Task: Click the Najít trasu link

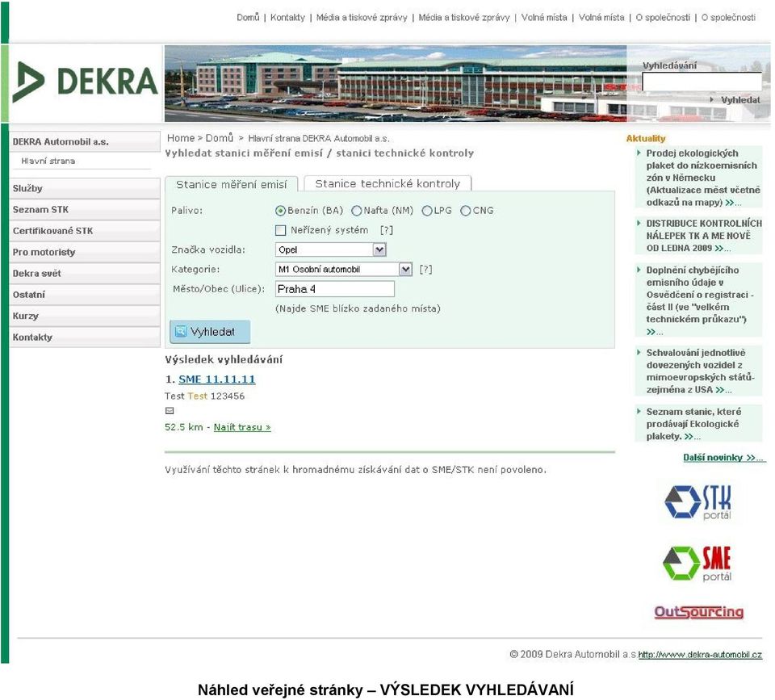Action: pyautogui.click(x=242, y=427)
